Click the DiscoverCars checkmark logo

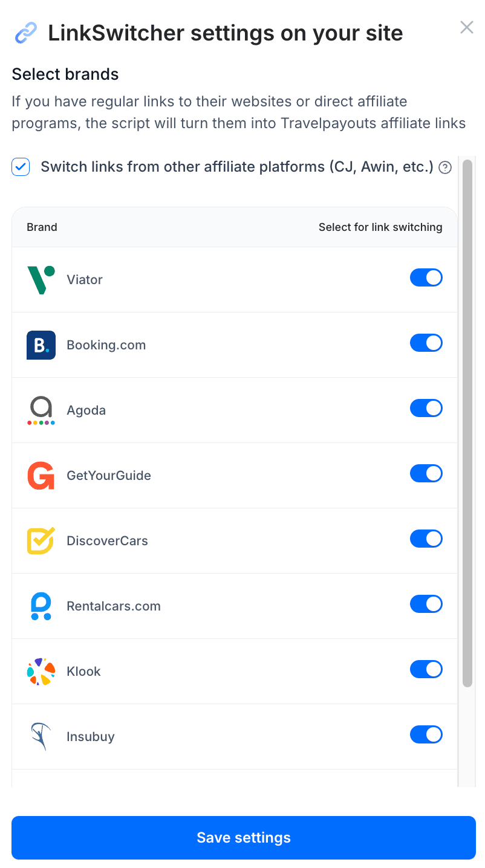click(41, 541)
